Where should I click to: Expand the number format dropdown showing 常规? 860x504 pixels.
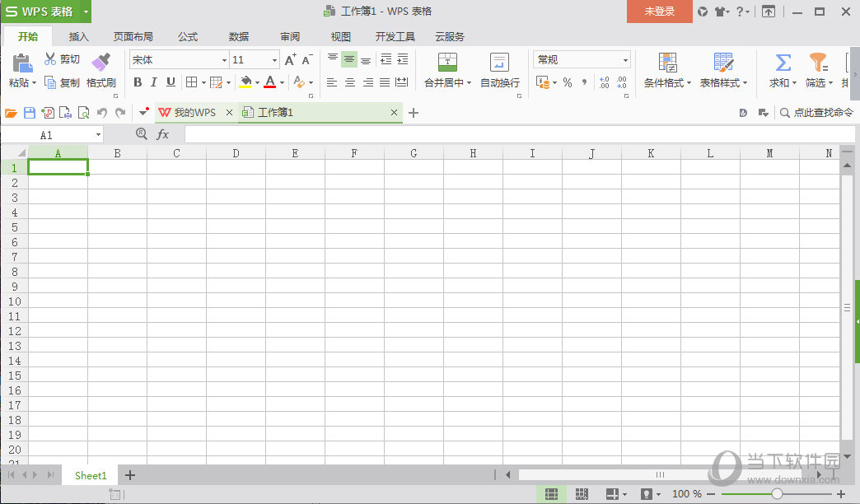[625, 60]
